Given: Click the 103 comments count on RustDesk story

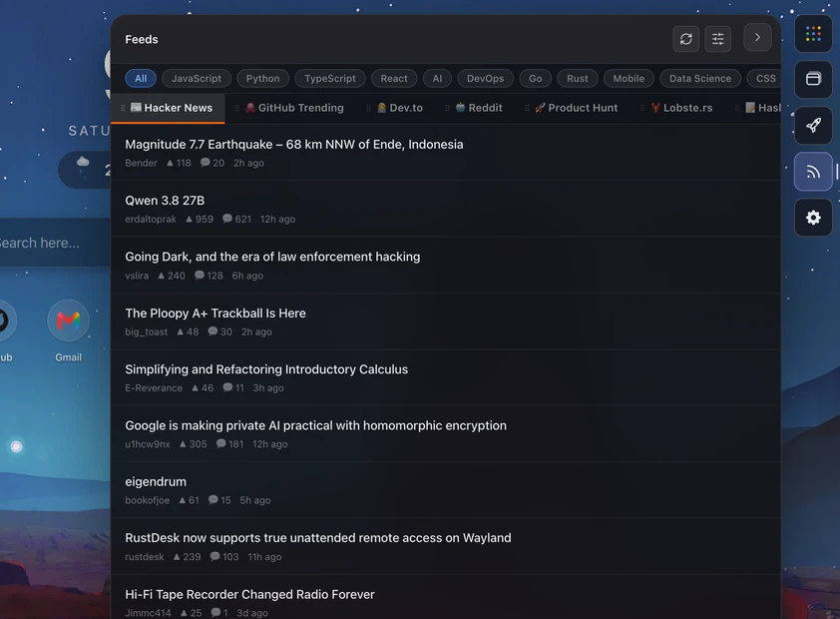Looking at the screenshot, I should pos(223,557).
